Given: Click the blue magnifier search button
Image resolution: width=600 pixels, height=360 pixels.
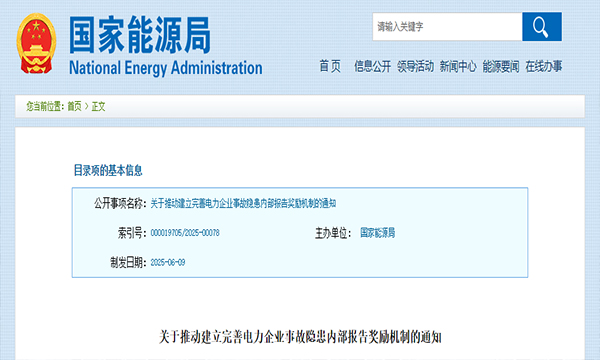Looking at the screenshot, I should tap(542, 26).
